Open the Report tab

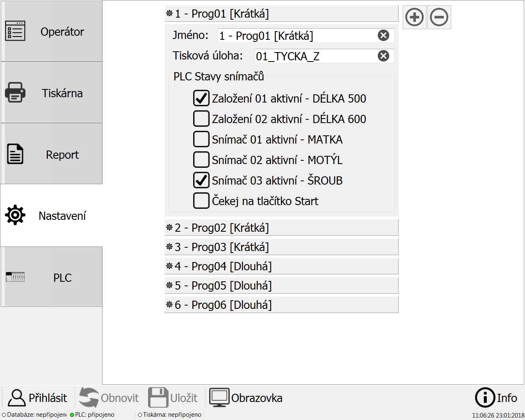point(51,154)
